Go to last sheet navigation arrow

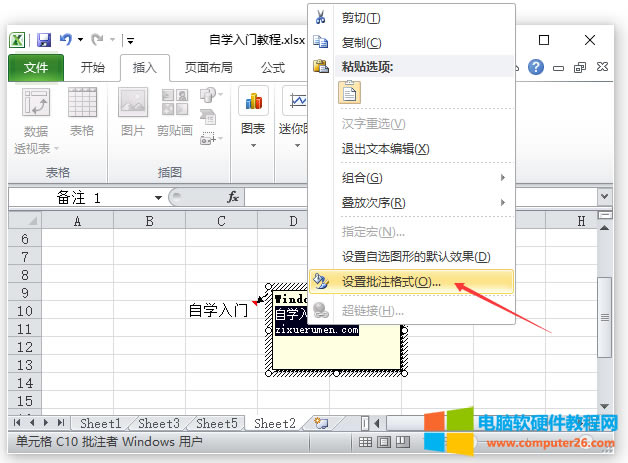point(61,423)
